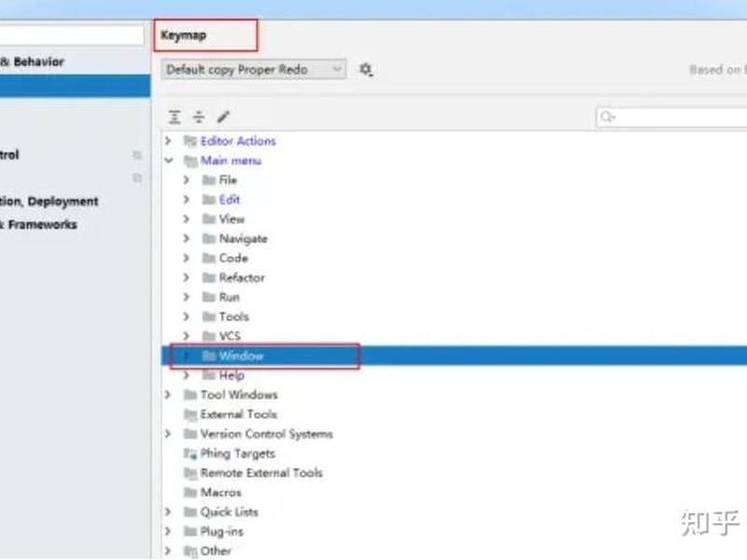Open the Deployment settings category in sidebar

[49, 202]
